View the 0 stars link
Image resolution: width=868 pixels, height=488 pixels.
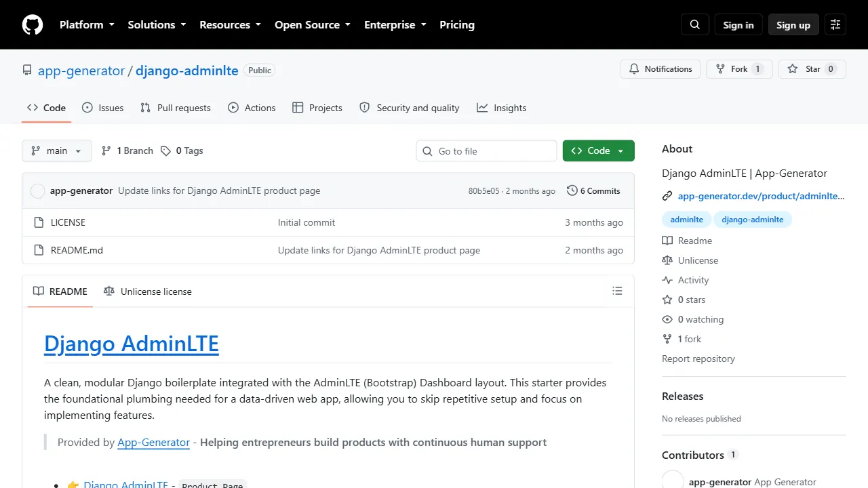click(x=684, y=300)
